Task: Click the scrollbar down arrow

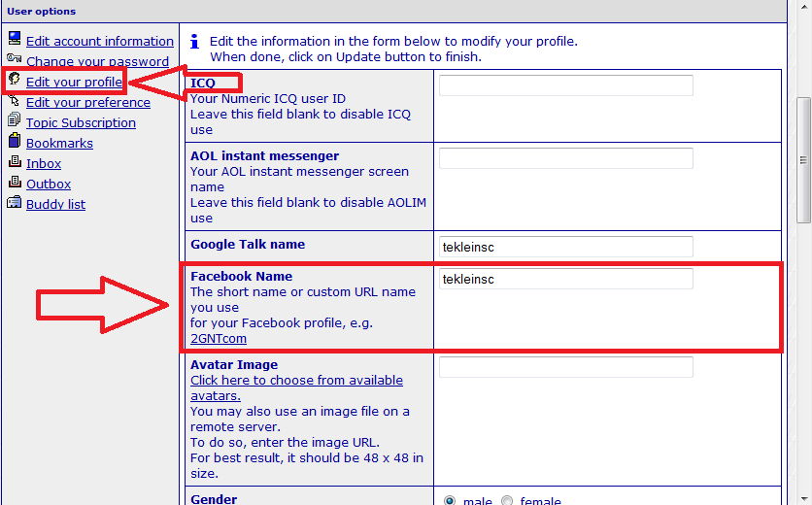Action: click(803, 499)
